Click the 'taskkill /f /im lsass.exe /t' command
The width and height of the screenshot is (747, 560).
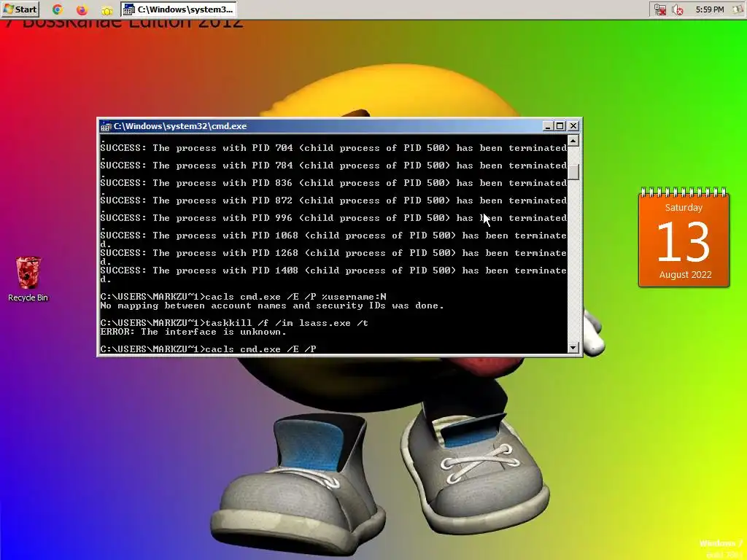pos(287,323)
